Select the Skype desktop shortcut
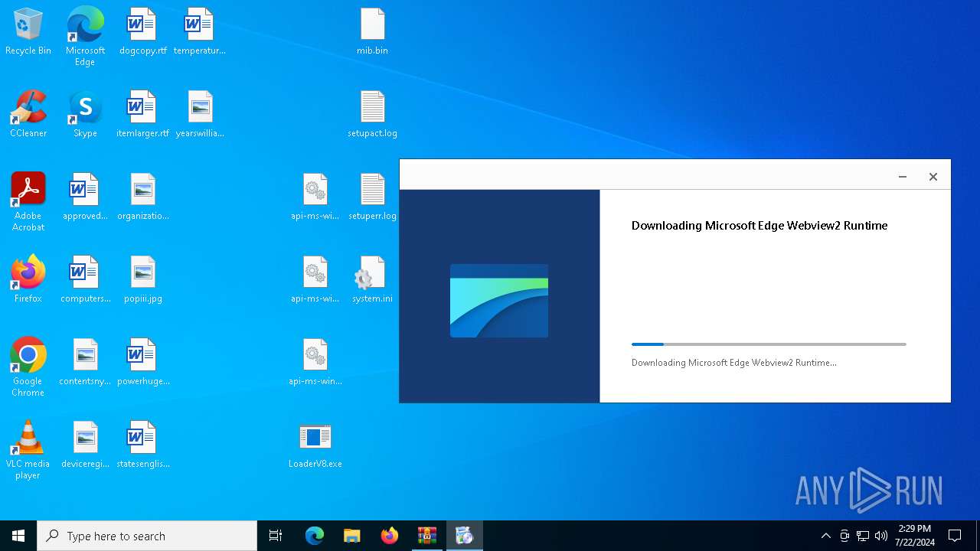This screenshot has height=551, width=980. [85, 114]
